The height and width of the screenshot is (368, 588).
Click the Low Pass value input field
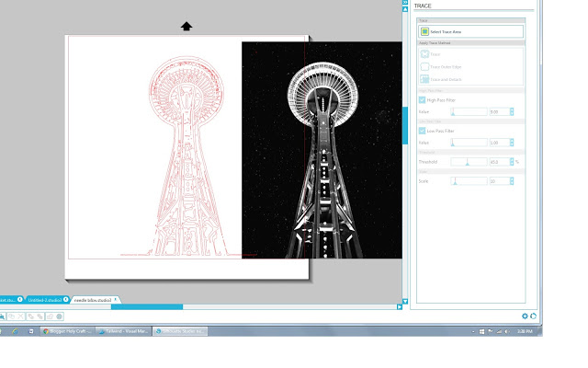499,143
